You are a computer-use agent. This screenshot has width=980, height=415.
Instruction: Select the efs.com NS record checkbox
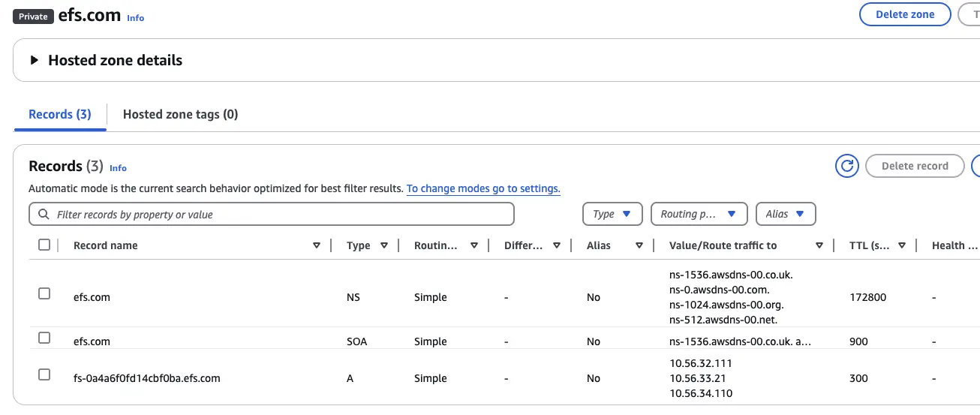coord(44,293)
